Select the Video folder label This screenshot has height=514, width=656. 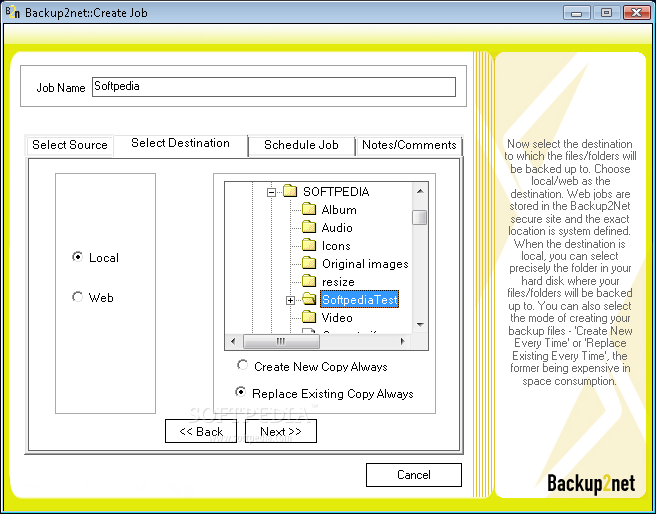point(337,317)
